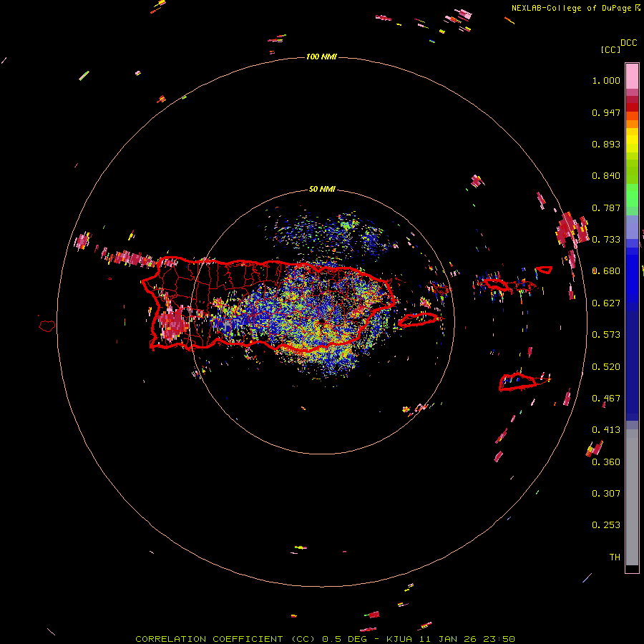
Task: Click the crimson echo cluster beside 0.733 label
Action: (572, 230)
